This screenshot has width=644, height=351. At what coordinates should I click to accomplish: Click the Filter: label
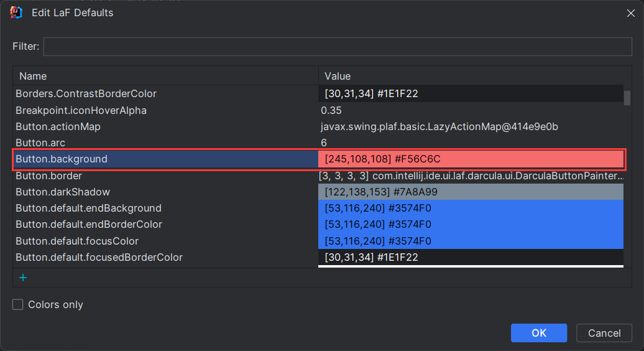pos(26,47)
